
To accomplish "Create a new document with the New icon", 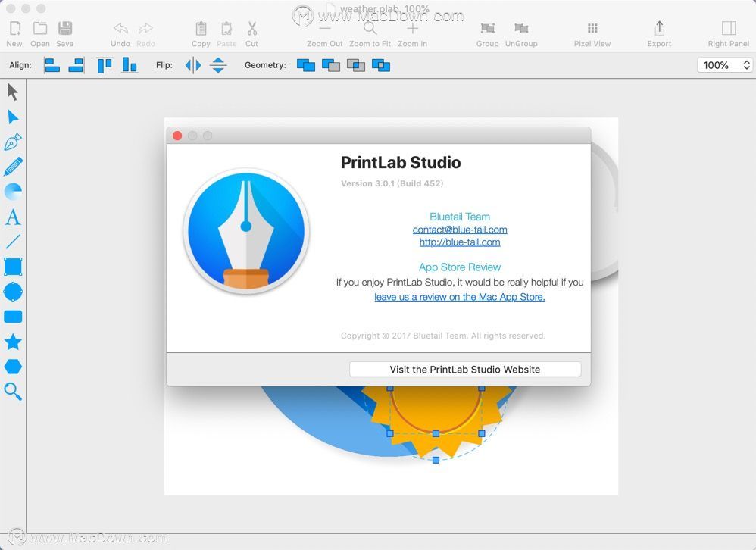I will tap(14, 29).
